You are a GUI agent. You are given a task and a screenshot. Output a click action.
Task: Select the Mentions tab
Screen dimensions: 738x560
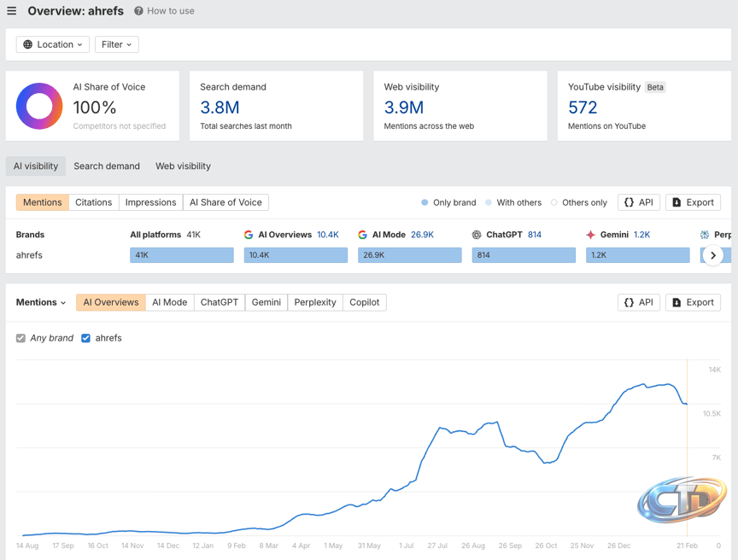coord(43,202)
